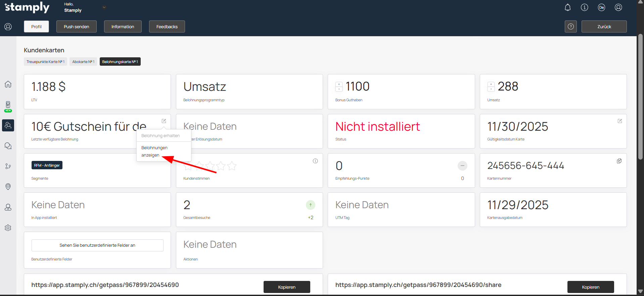The height and width of the screenshot is (296, 644).
Task: Open the user account icon top right
Action: tap(618, 7)
